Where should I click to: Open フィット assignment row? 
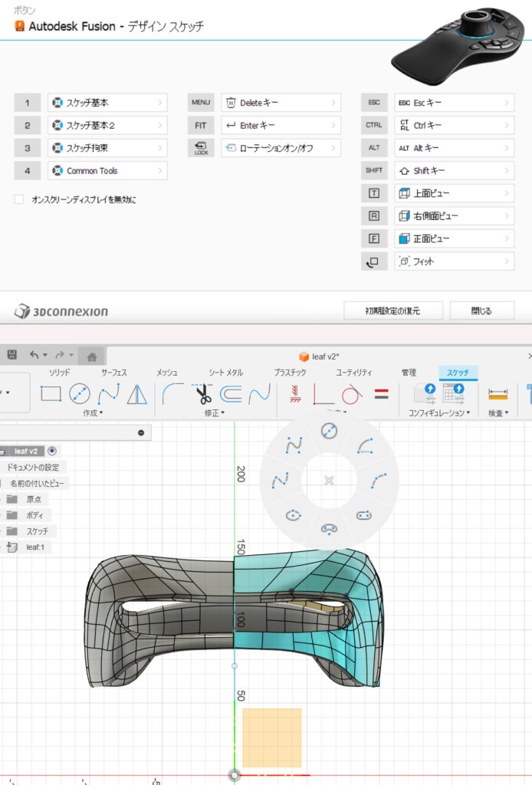455,261
